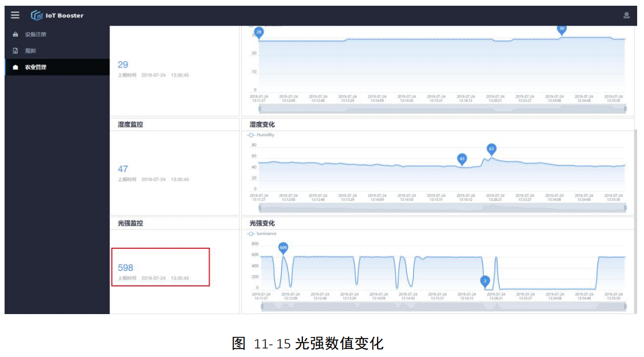The width and height of the screenshot is (644, 357).
Task: Click left zoom handle under luminance chart
Action: click(x=262, y=307)
